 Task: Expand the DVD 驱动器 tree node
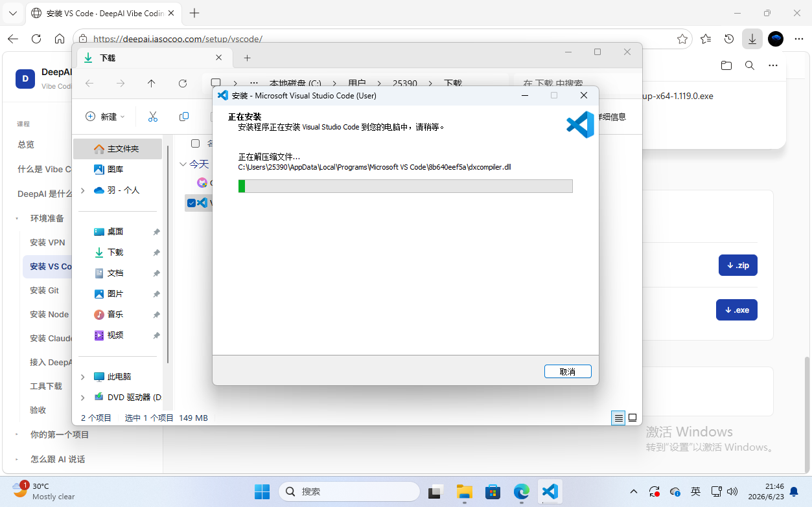82,398
